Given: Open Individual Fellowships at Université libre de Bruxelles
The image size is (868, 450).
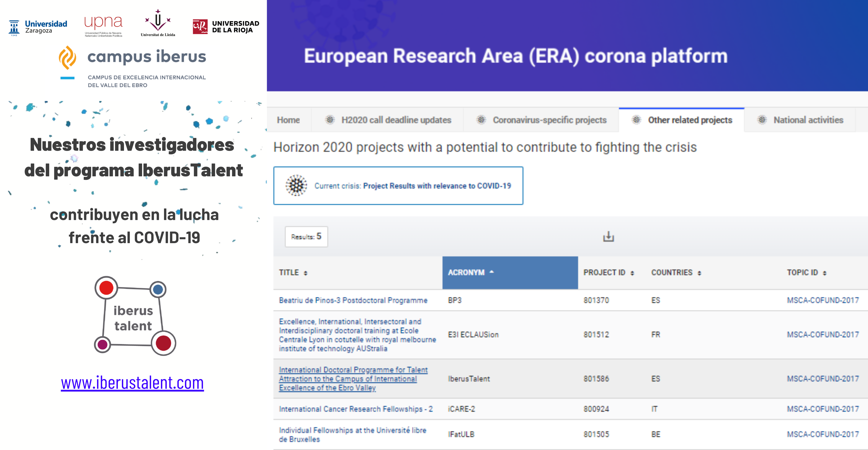Looking at the screenshot, I should click(x=352, y=435).
